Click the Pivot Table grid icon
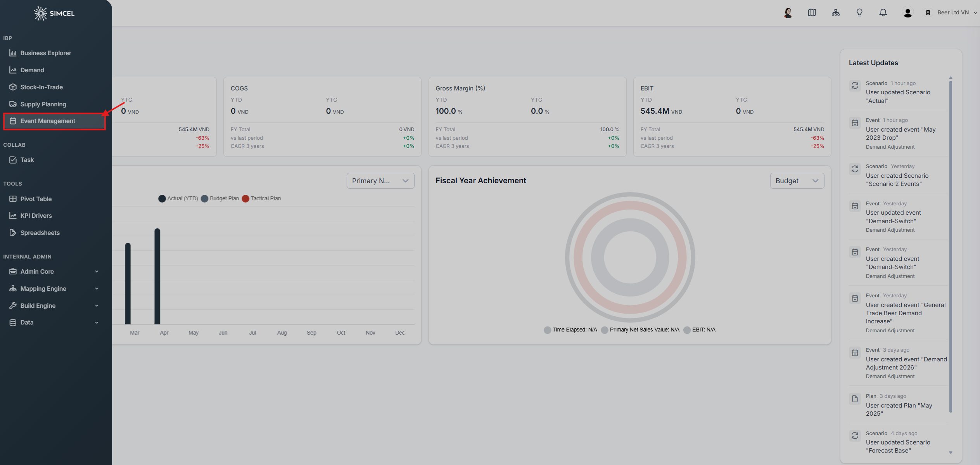The height and width of the screenshot is (465, 980). point(13,199)
